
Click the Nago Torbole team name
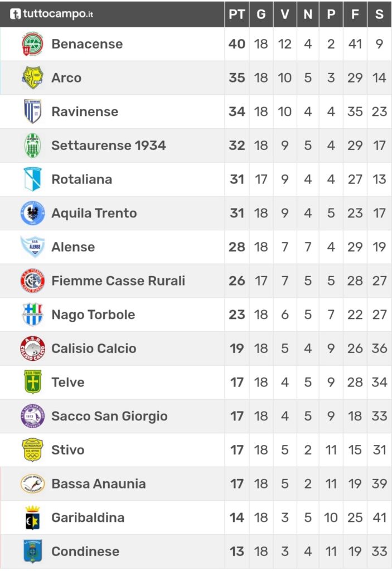point(93,314)
